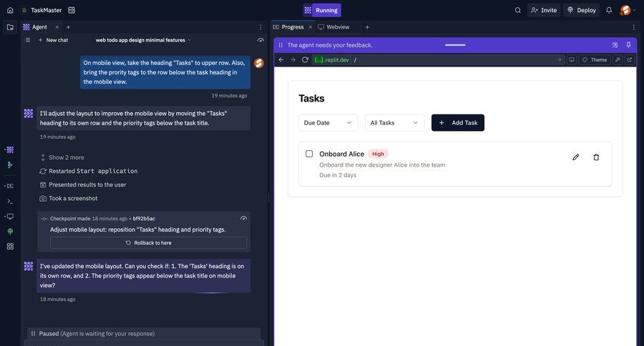Image resolution: width=644 pixels, height=346 pixels.
Task: Open webview in new browser tab
Action: coord(630,60)
